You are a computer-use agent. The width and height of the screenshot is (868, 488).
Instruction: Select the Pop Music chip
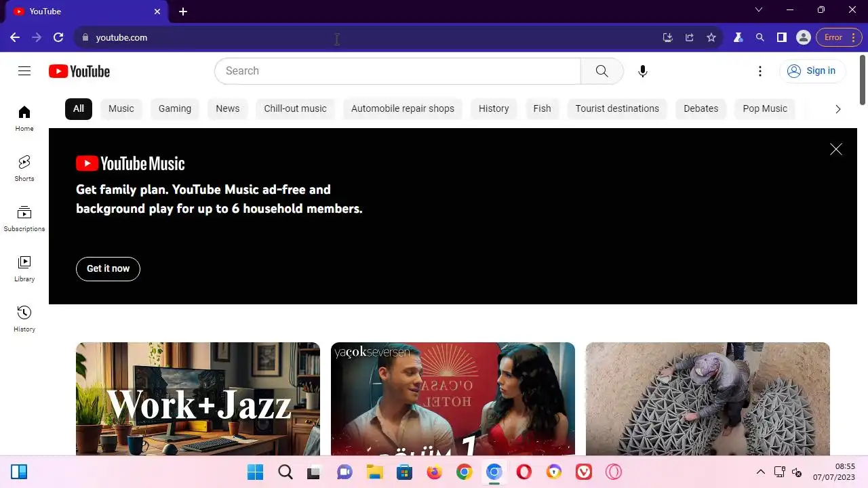tap(765, 108)
